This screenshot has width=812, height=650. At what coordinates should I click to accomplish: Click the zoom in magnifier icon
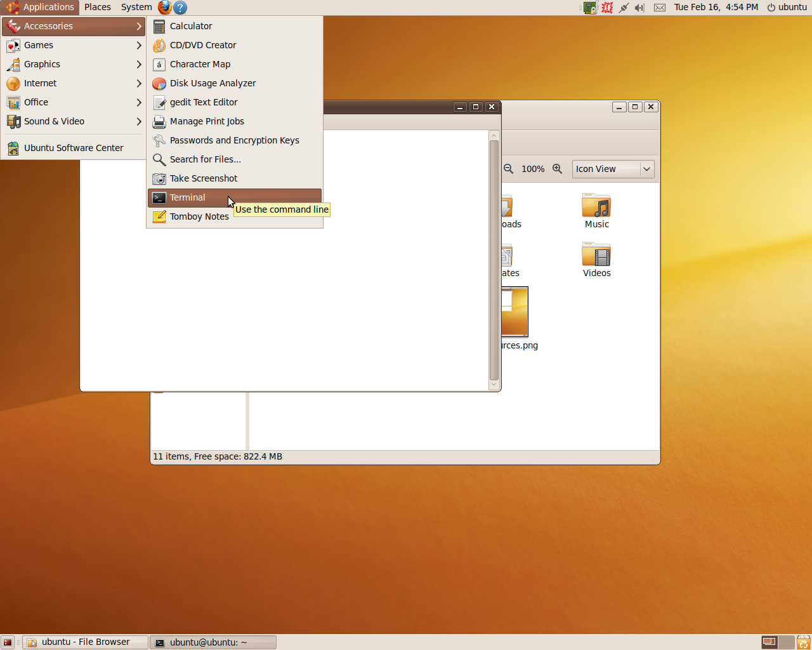558,169
